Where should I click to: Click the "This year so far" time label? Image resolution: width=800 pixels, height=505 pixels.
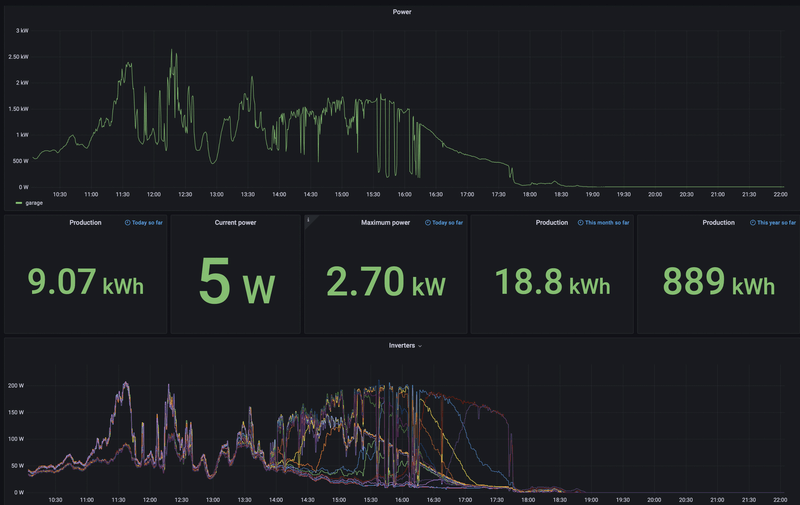pos(776,223)
